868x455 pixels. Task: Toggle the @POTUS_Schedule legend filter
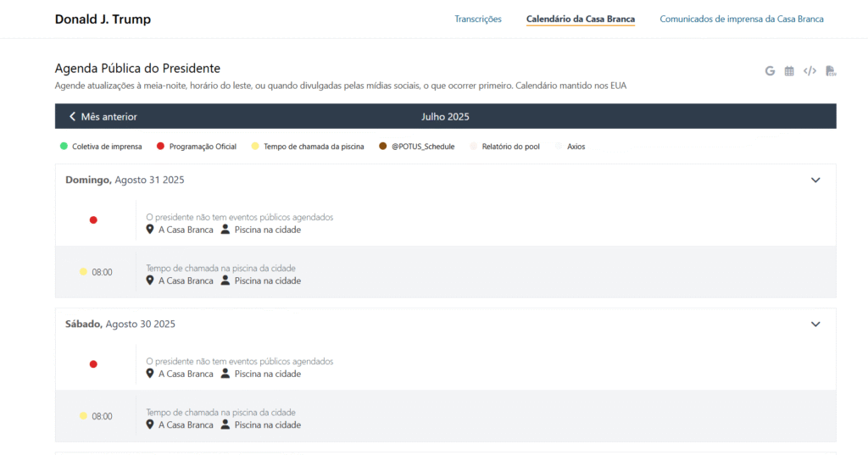416,147
